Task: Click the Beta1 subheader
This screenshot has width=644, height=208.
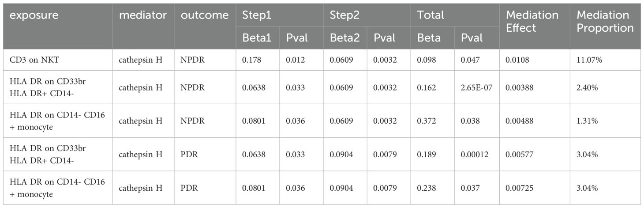Action: tap(258, 38)
